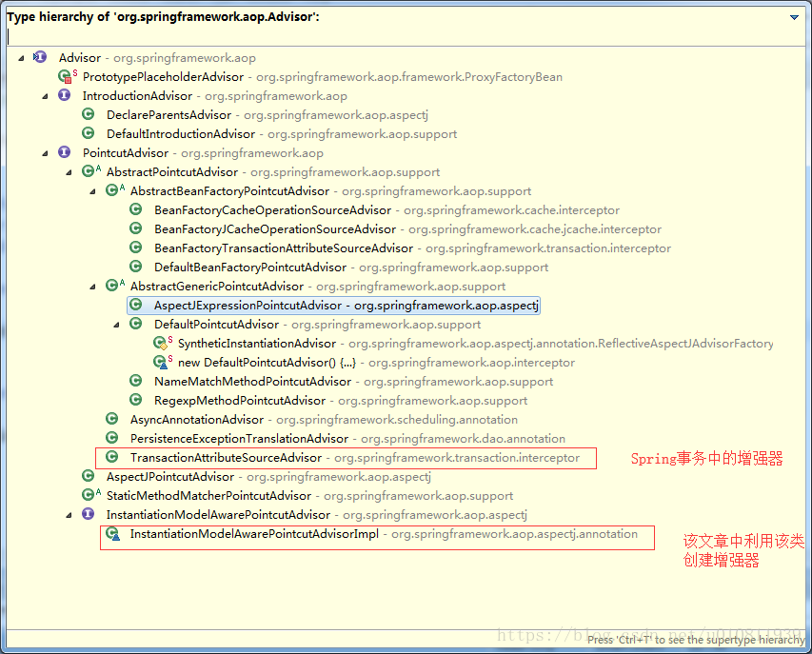Collapse the AbstractBeanFactoryPointcutAdvisor node
Viewport: 812px width, 654px height.
coord(92,191)
